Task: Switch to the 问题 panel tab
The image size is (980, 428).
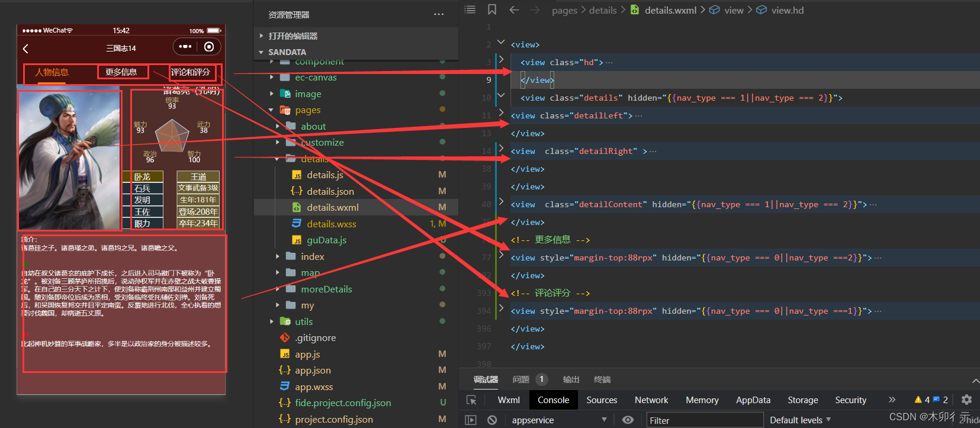Action: click(521, 379)
